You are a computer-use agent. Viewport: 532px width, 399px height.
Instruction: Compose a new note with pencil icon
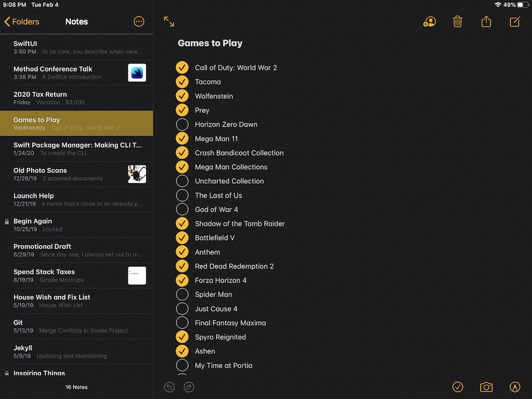515,22
